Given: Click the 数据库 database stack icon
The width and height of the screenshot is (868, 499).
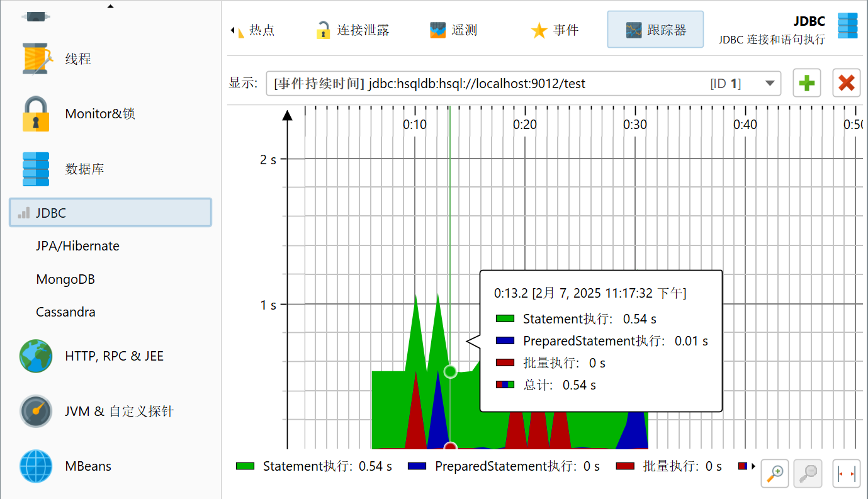Looking at the screenshot, I should [x=36, y=169].
